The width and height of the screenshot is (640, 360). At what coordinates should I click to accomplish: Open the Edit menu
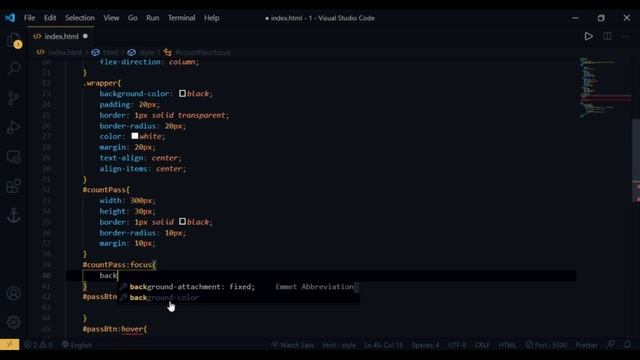click(50, 18)
